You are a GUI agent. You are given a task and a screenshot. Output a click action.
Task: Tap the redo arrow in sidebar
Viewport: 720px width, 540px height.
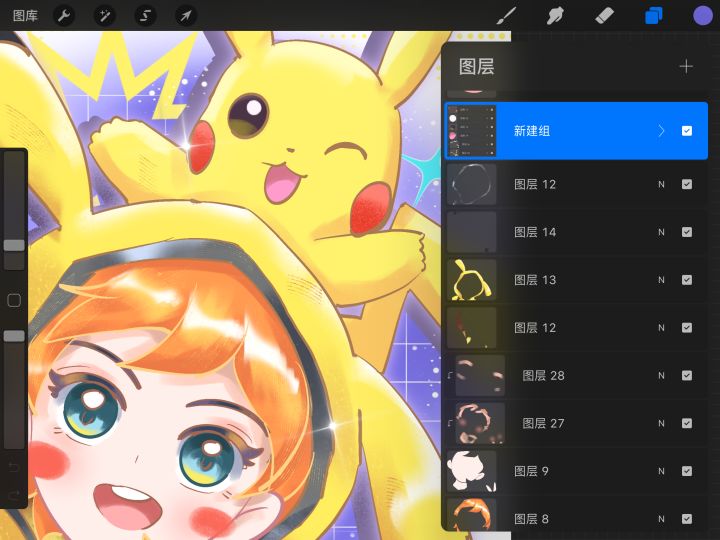pos(14,495)
